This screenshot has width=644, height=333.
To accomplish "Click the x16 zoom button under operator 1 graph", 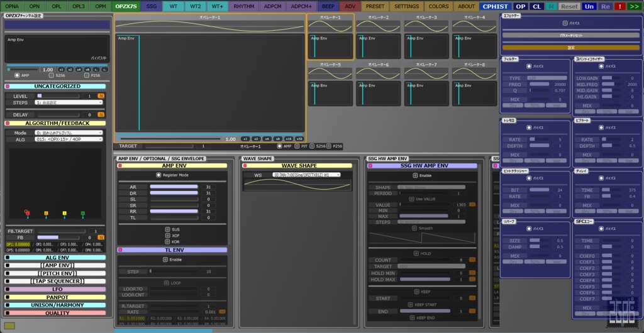I will click(x=289, y=139).
